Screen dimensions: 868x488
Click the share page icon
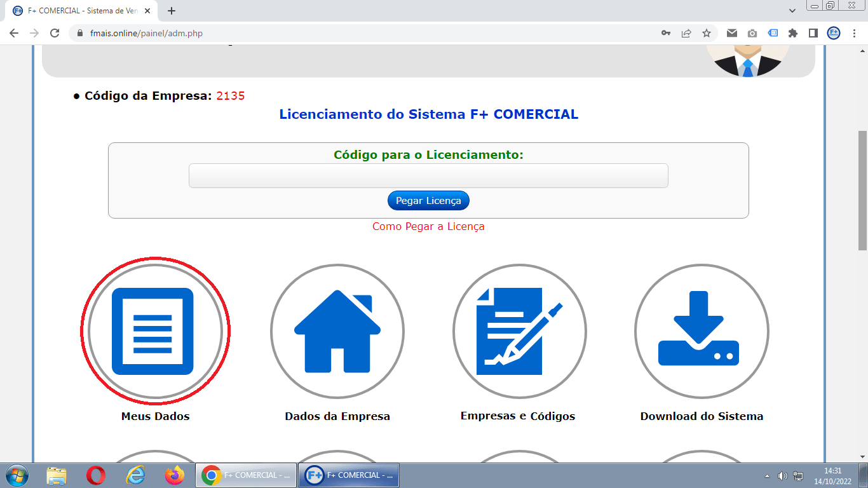click(x=686, y=33)
